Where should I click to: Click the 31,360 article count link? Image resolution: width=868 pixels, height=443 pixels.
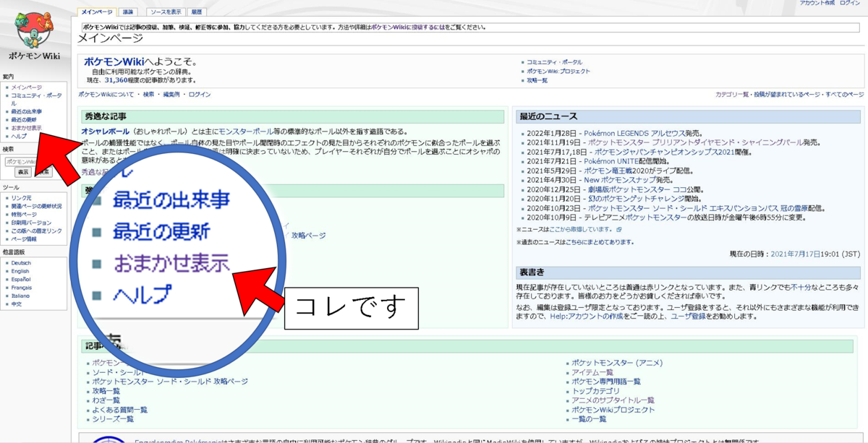(x=116, y=80)
